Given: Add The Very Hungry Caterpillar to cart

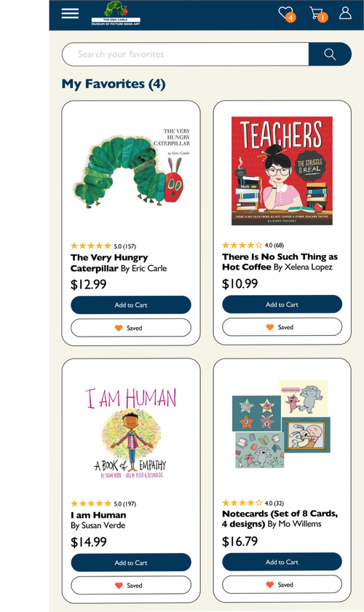Looking at the screenshot, I should [x=131, y=305].
